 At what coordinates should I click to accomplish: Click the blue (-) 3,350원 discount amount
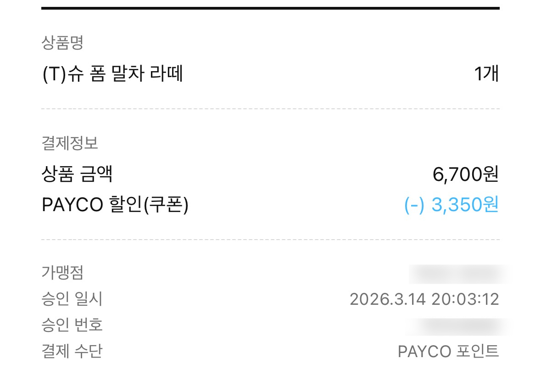pyautogui.click(x=452, y=205)
